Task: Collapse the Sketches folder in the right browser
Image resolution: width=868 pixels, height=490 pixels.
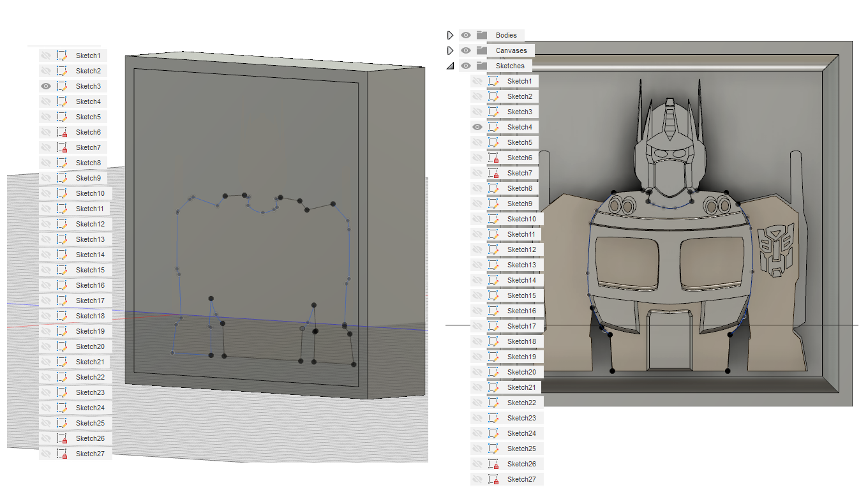Action: click(450, 66)
